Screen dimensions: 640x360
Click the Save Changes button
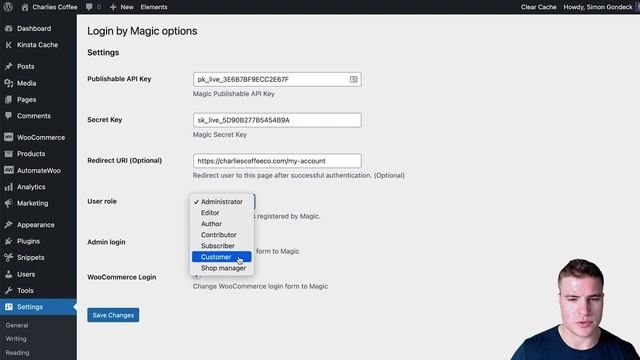(113, 315)
